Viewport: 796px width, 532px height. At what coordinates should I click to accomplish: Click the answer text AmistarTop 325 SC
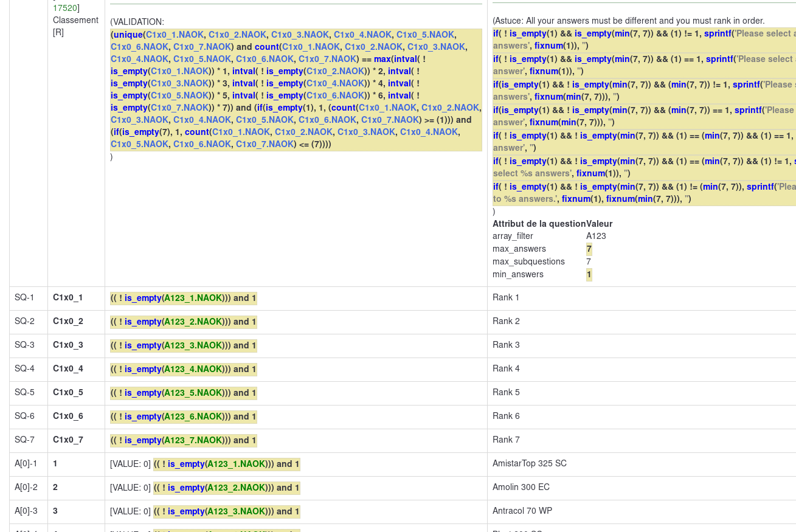(530, 463)
